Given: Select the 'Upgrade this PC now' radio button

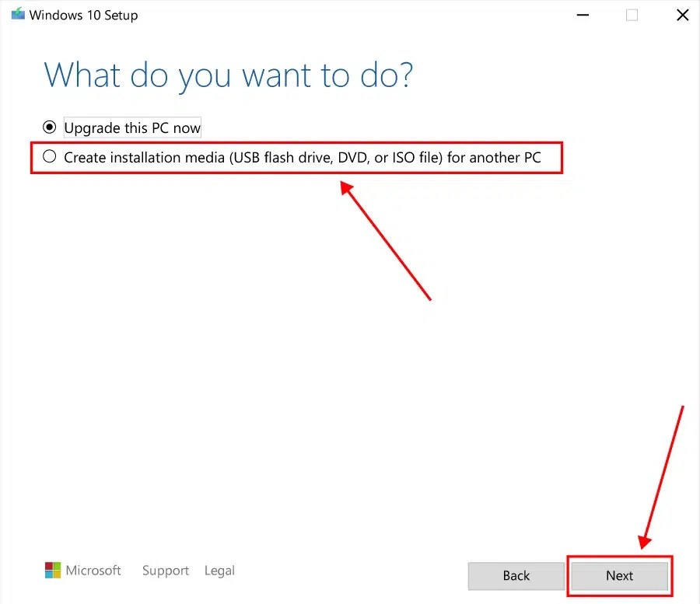Looking at the screenshot, I should [50, 127].
